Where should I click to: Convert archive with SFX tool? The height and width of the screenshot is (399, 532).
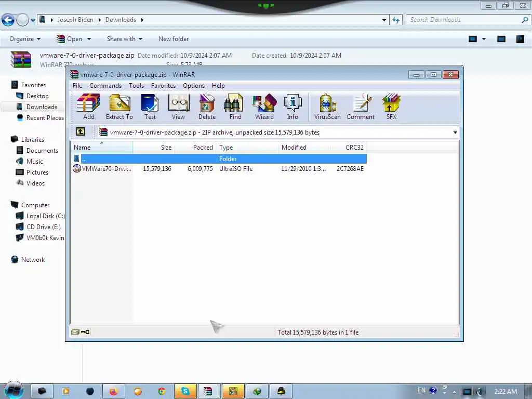coord(391,107)
